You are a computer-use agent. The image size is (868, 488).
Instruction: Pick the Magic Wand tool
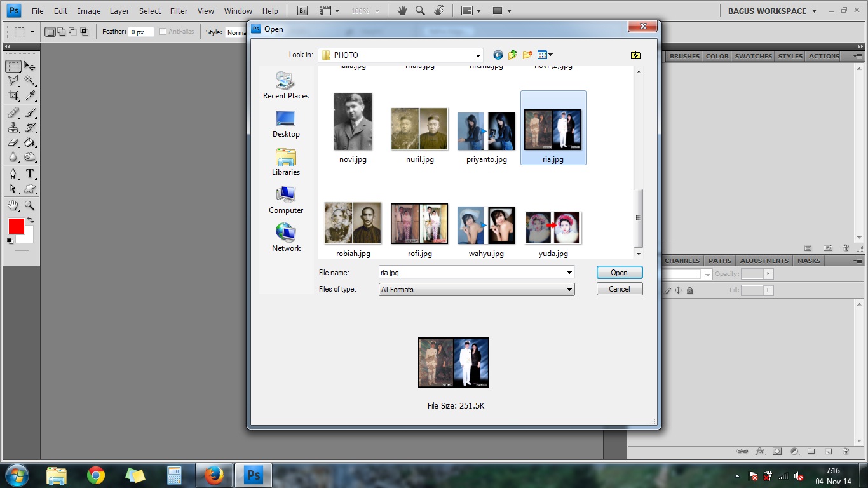pyautogui.click(x=30, y=80)
